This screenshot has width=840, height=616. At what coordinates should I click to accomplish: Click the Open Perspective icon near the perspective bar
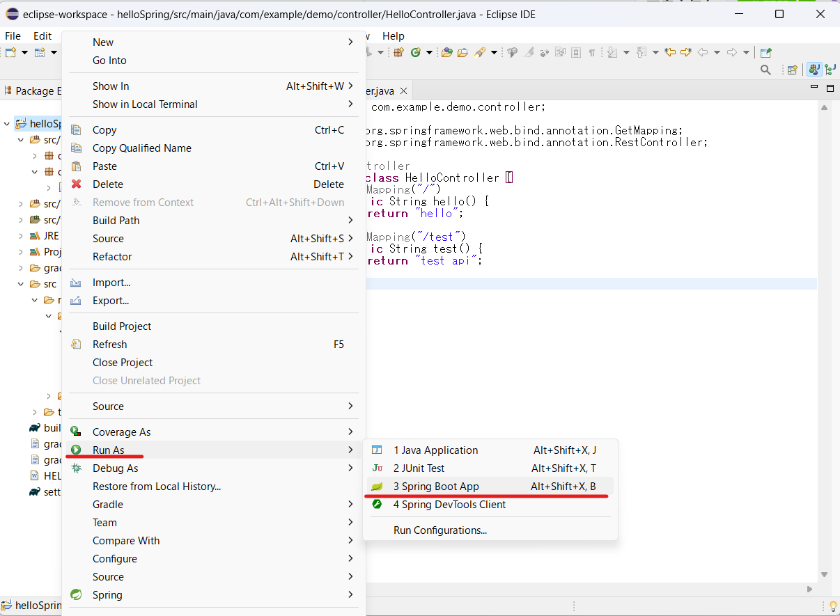point(792,70)
